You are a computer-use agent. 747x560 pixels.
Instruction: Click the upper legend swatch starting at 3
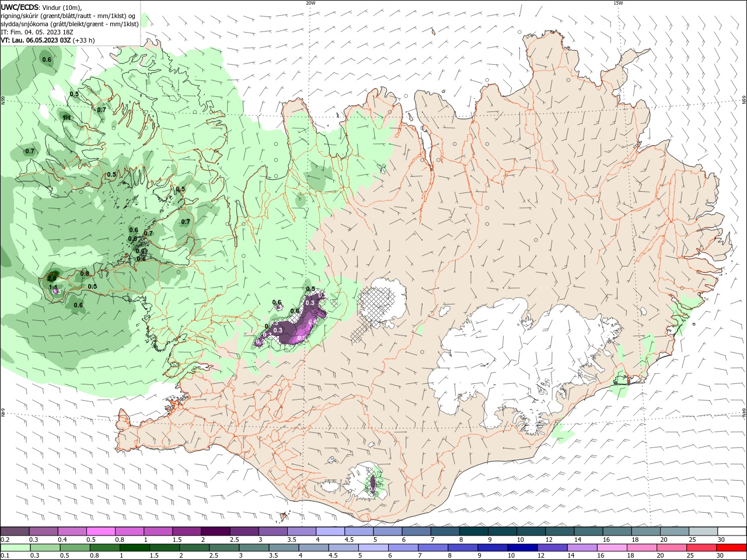pos(273,531)
